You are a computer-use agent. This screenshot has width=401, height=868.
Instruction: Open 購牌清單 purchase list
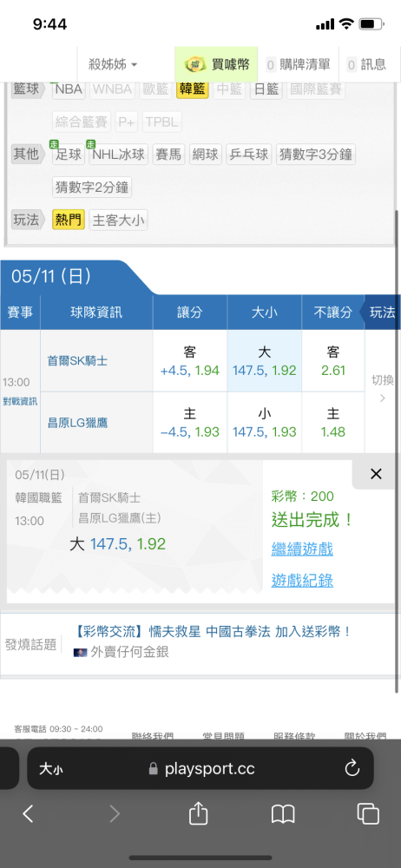pyautogui.click(x=298, y=64)
